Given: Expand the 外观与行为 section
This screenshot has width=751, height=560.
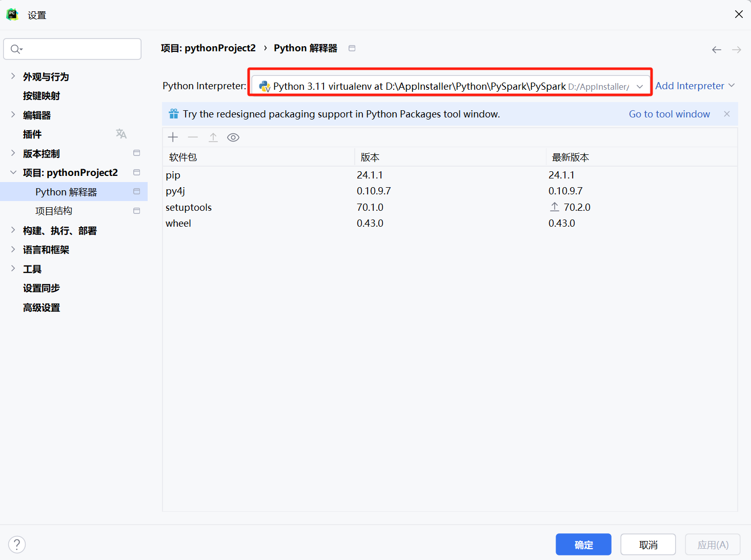Looking at the screenshot, I should [x=12, y=76].
